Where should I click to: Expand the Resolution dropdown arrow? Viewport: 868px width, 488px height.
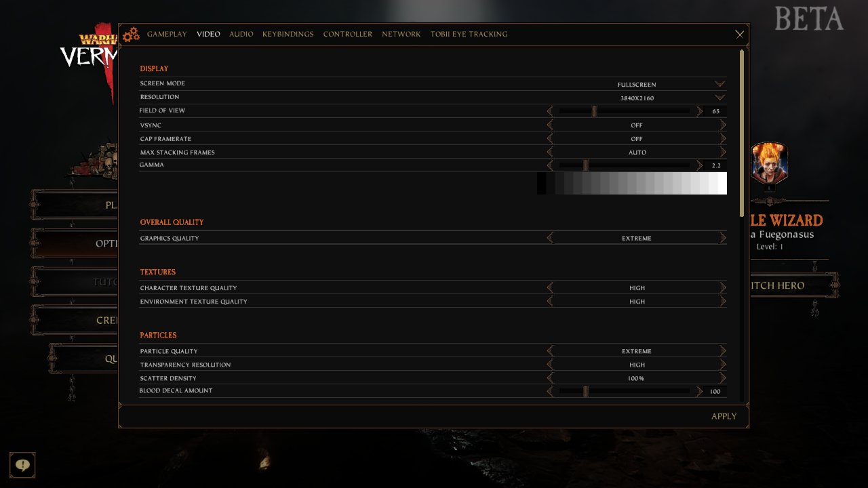pos(719,98)
